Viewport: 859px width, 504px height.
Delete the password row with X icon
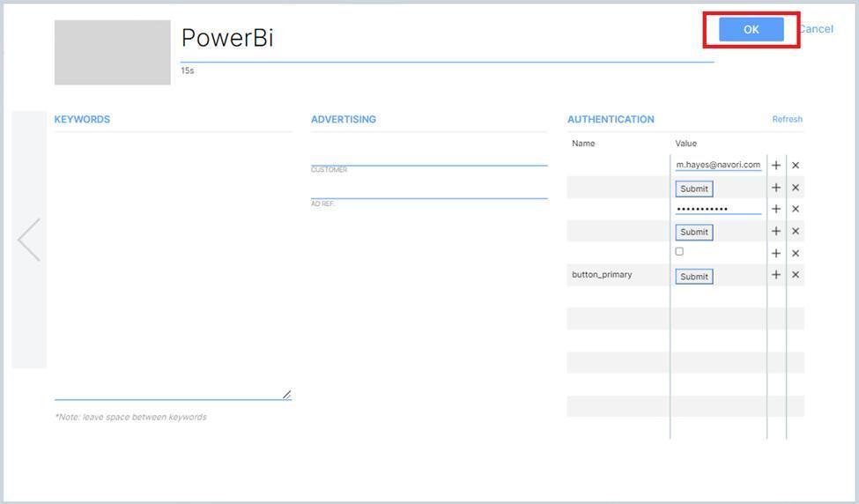(796, 209)
